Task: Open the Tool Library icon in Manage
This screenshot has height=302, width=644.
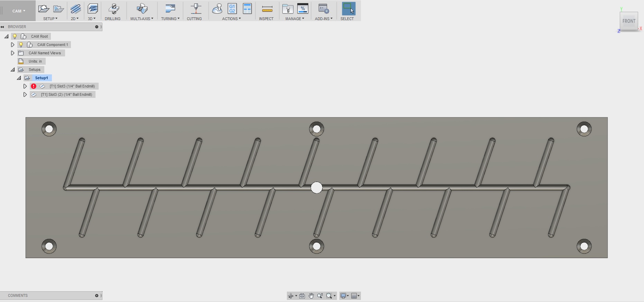Action: tap(288, 9)
